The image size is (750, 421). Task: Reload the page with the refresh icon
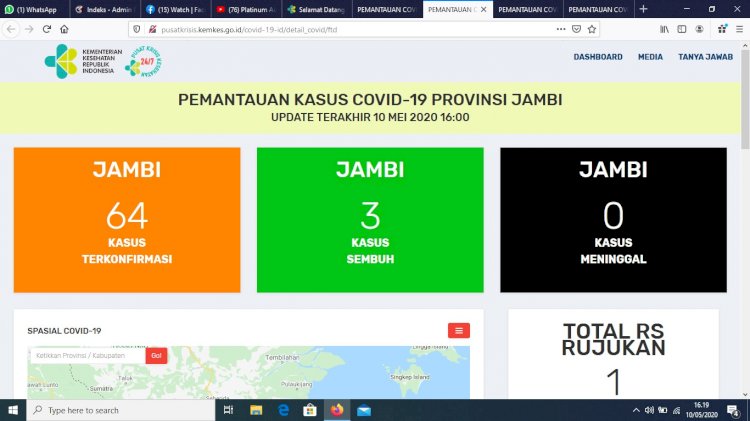(x=46, y=29)
